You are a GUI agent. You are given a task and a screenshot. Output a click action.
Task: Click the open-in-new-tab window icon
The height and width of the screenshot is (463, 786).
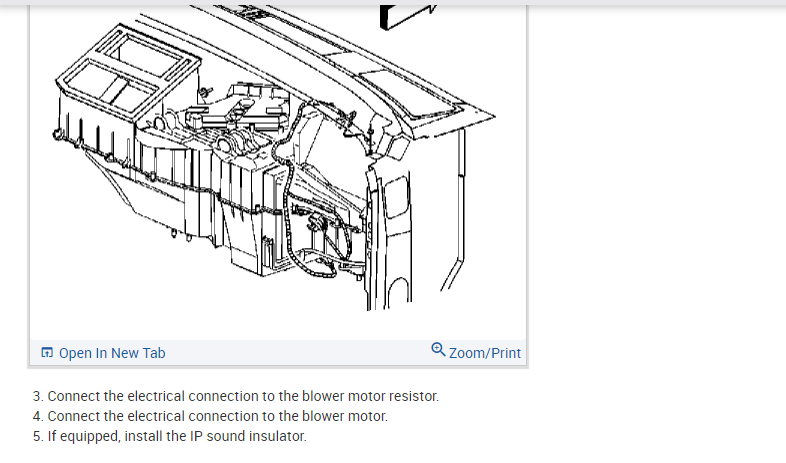[47, 353]
